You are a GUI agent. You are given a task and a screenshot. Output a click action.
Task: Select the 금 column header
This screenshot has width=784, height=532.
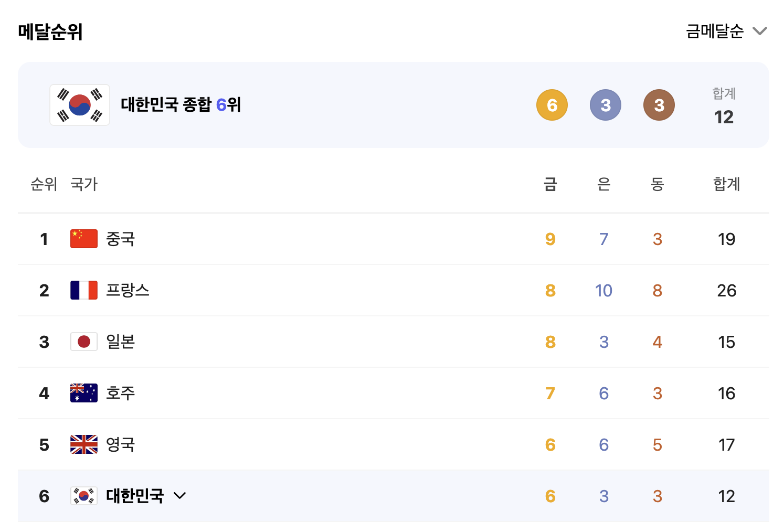point(550,185)
